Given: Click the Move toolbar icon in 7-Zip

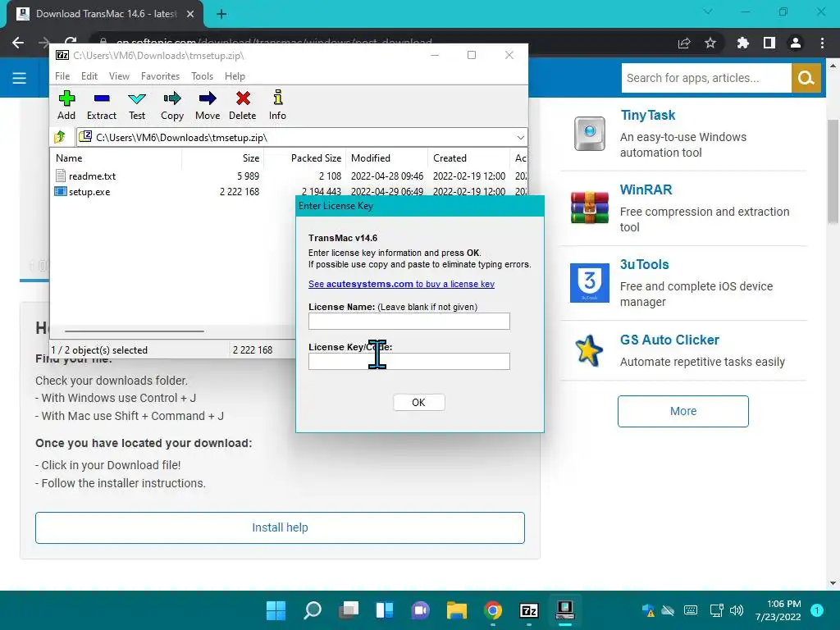Looking at the screenshot, I should [208, 105].
